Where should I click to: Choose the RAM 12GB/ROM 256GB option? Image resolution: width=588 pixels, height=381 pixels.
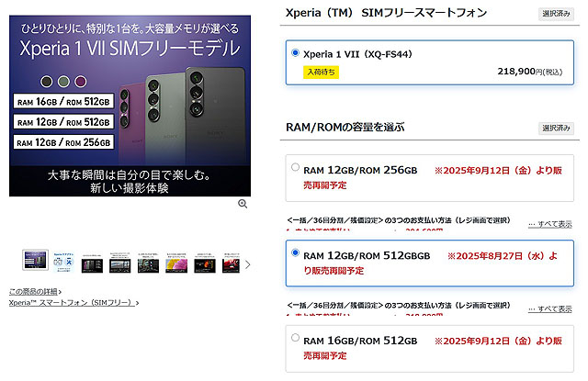(x=294, y=167)
